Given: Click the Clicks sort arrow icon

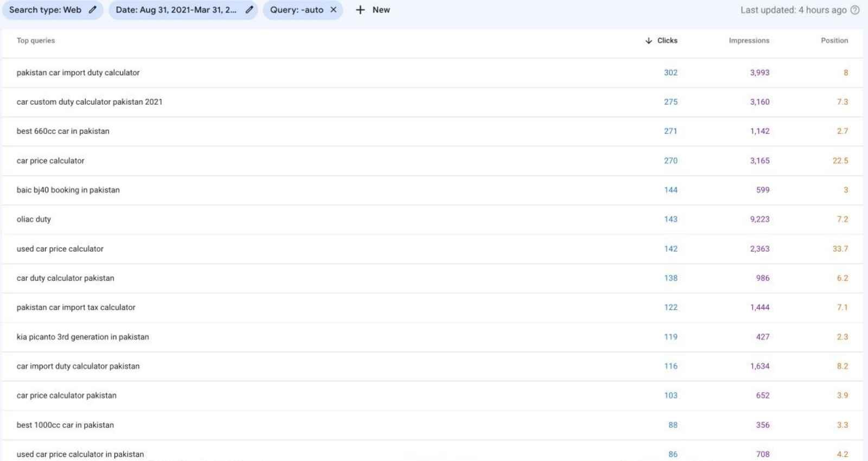Looking at the screenshot, I should (x=648, y=41).
